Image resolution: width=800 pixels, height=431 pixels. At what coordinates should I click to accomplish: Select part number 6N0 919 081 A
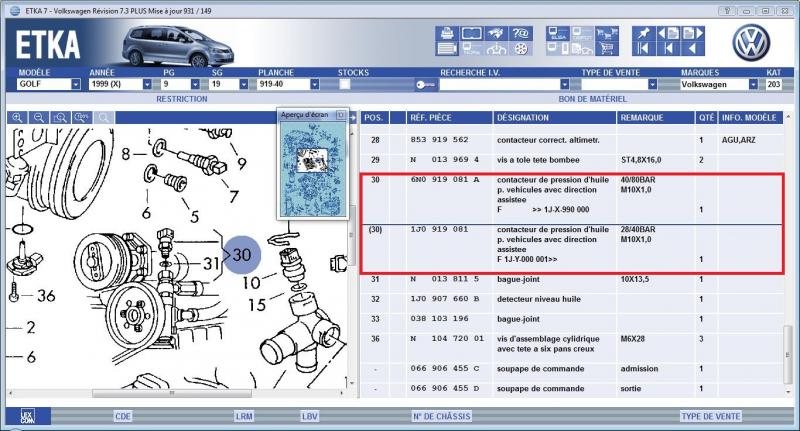coord(444,180)
